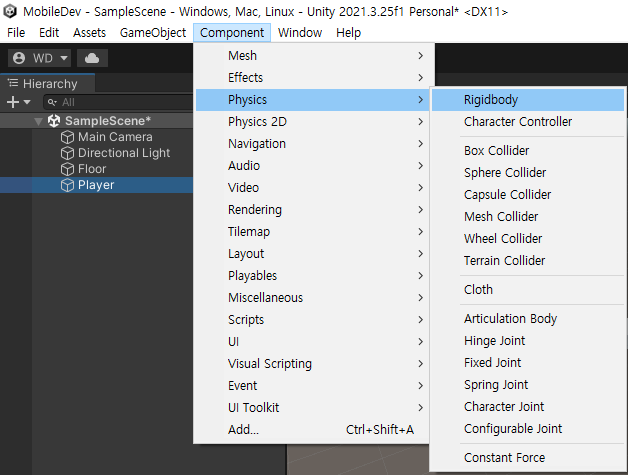Open the Window menu
Image resolution: width=628 pixels, height=475 pixels.
coord(300,32)
